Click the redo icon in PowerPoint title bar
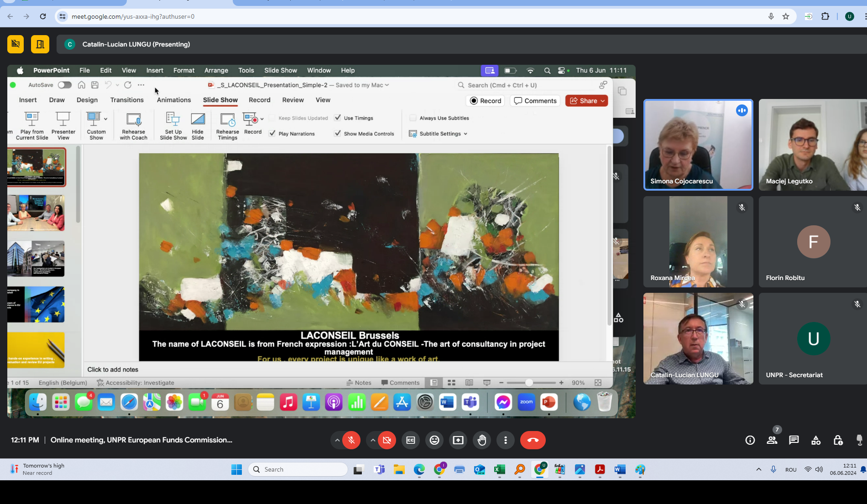 click(x=128, y=85)
